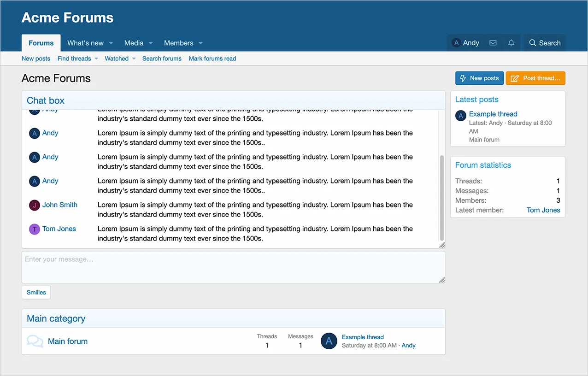This screenshot has height=376, width=588.
Task: Focus the Enter your message field
Action: point(230,267)
